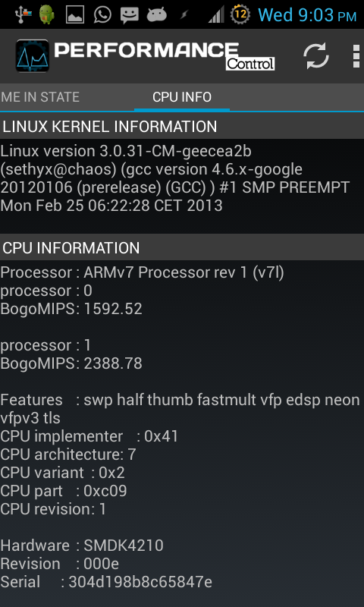Refresh CPU info with circular arrows icon
Image resolution: width=364 pixels, height=607 pixels.
click(316, 56)
